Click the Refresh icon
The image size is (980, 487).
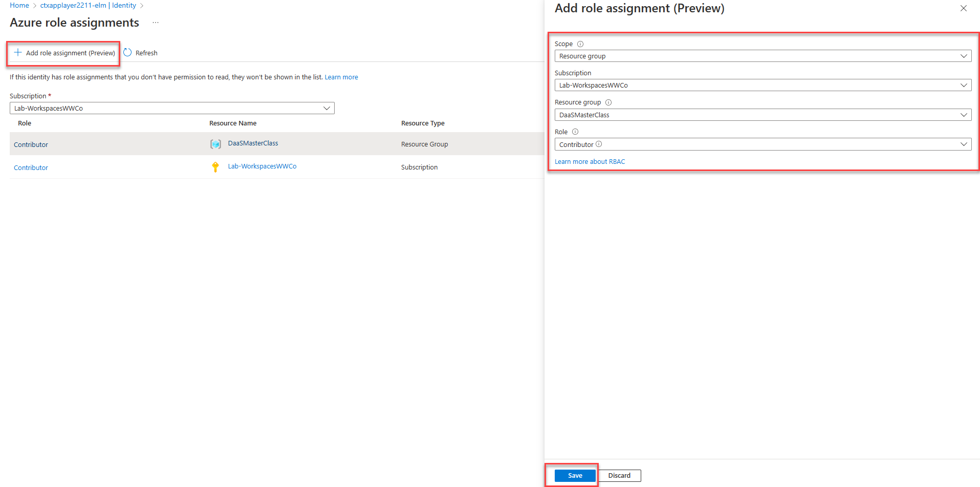[127, 53]
